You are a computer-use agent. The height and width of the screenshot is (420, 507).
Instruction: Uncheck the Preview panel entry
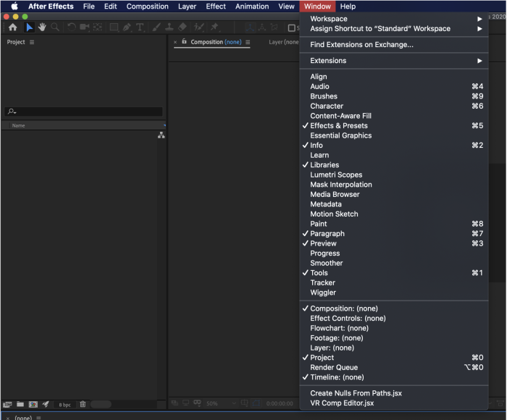(x=394, y=243)
